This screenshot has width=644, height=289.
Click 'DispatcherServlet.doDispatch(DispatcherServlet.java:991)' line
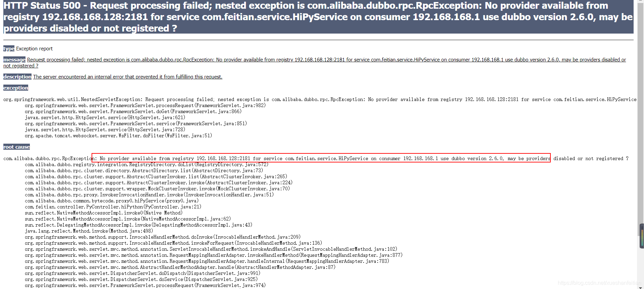point(143,273)
